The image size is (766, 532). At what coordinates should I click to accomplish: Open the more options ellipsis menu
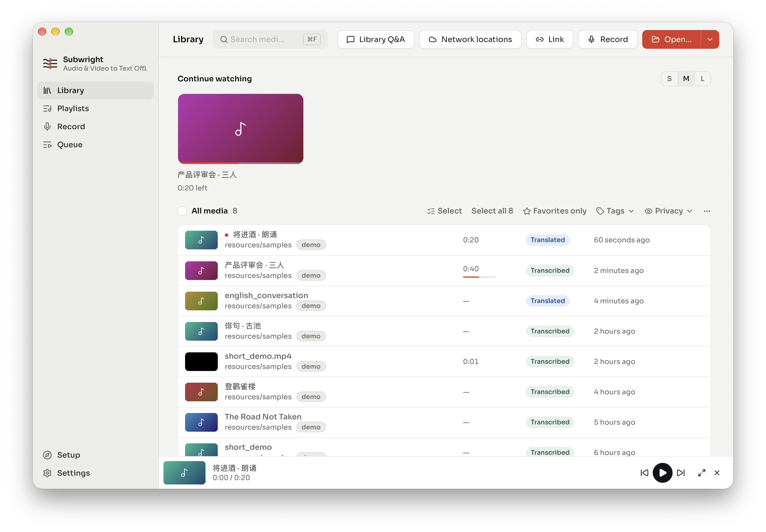(707, 211)
